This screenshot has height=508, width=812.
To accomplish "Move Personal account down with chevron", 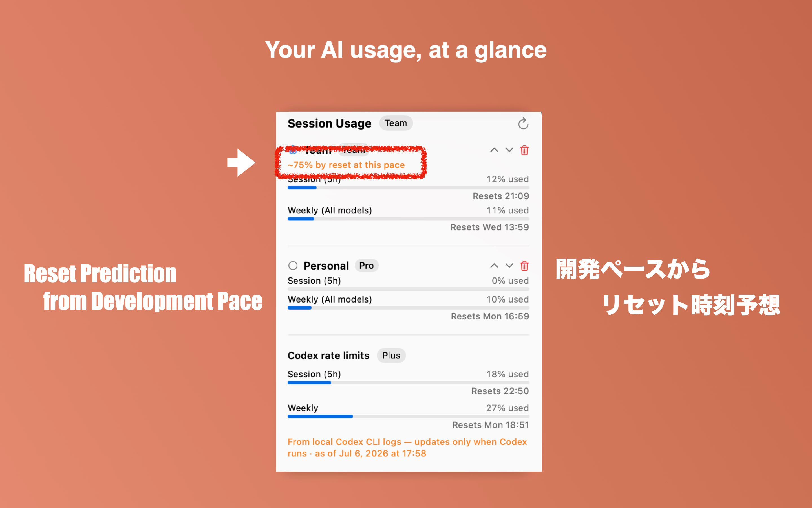I will point(509,266).
